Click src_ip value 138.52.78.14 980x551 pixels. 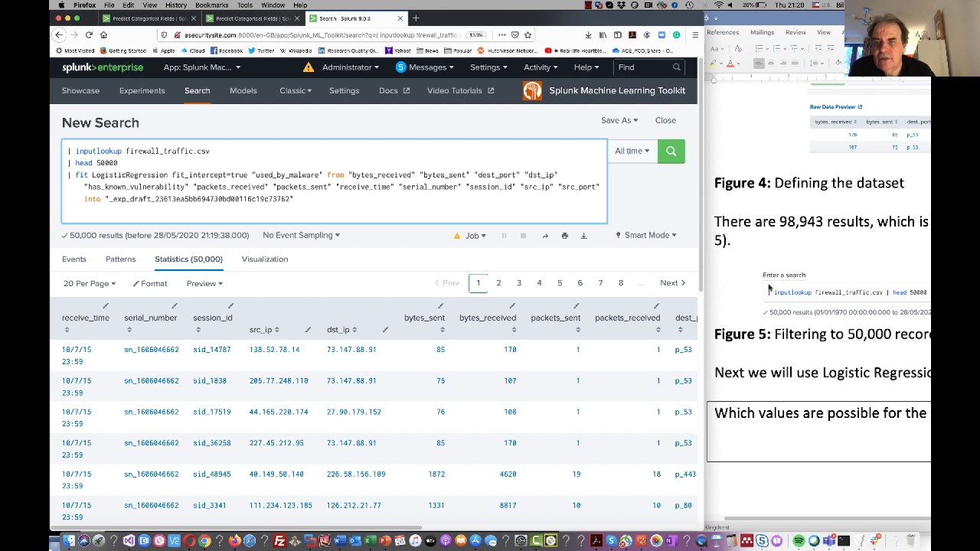[x=274, y=349]
